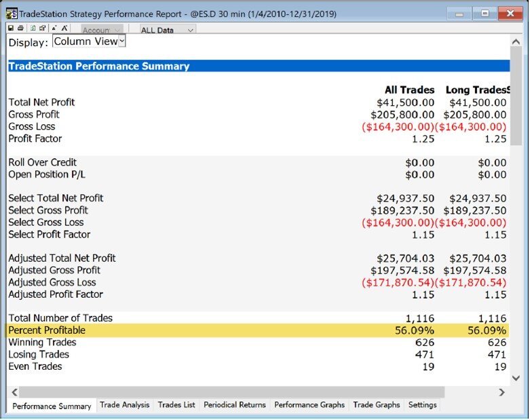
Task: Click the Total Number of Trades label
Action: tap(60, 318)
